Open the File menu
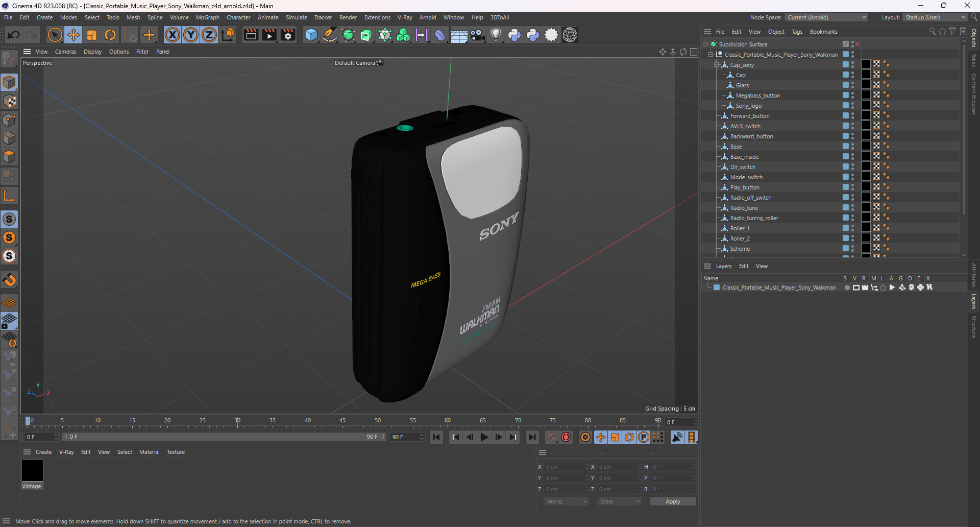Screen dimensions: 980x527 8,17
